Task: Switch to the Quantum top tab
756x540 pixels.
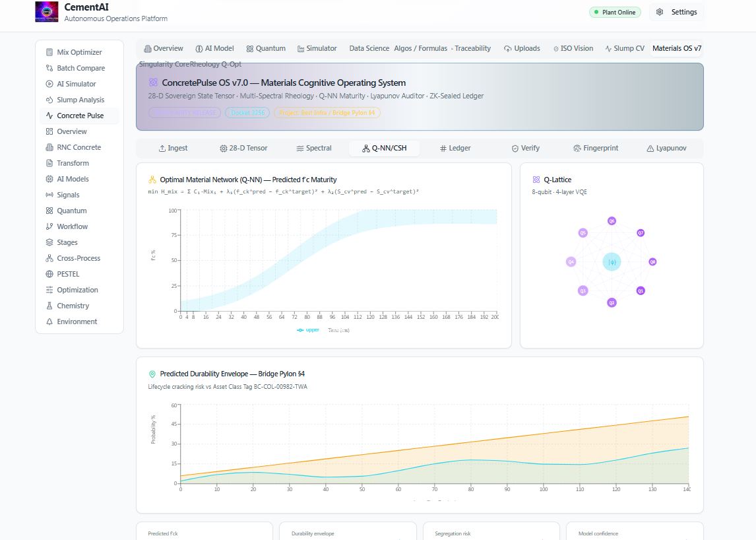Action: 266,48
